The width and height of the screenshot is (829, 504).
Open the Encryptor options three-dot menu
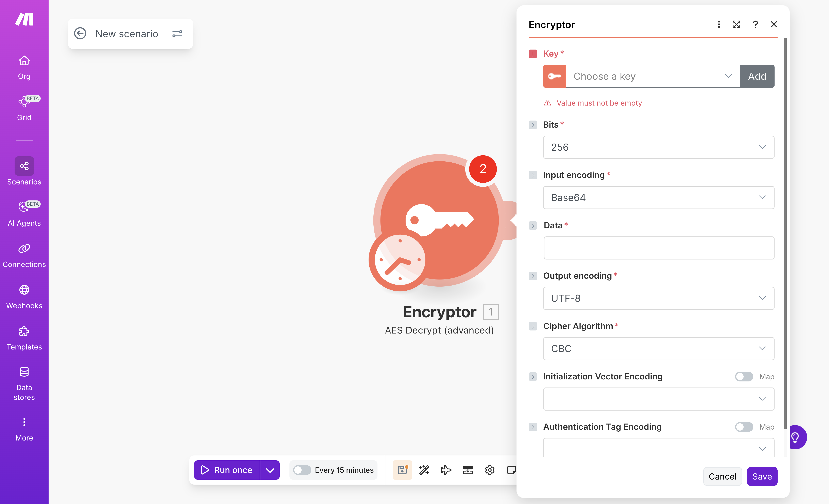point(719,24)
